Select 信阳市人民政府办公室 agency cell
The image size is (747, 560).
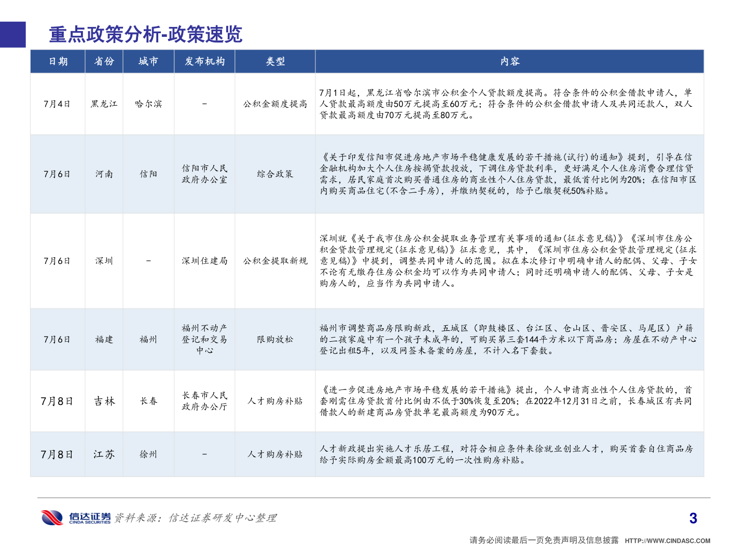click(204, 174)
